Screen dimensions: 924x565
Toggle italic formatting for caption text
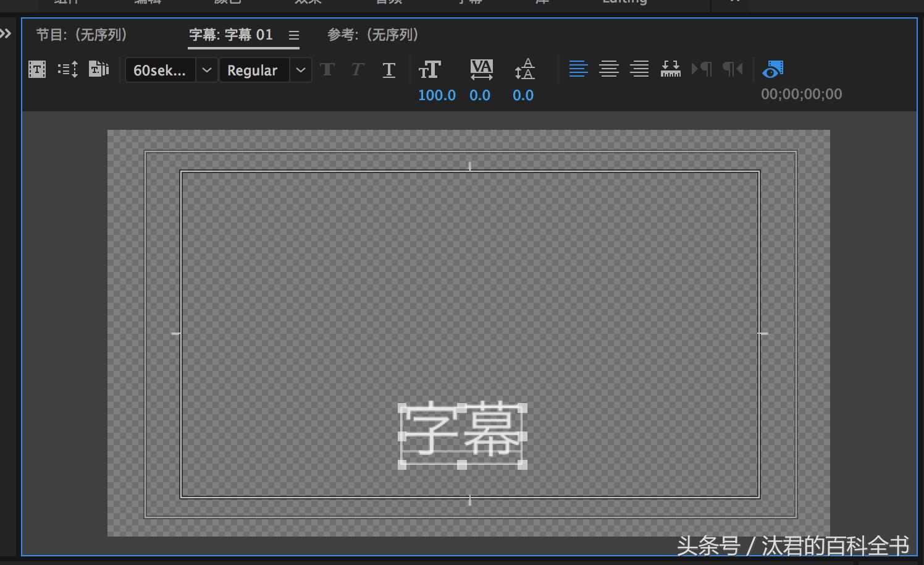click(x=357, y=69)
